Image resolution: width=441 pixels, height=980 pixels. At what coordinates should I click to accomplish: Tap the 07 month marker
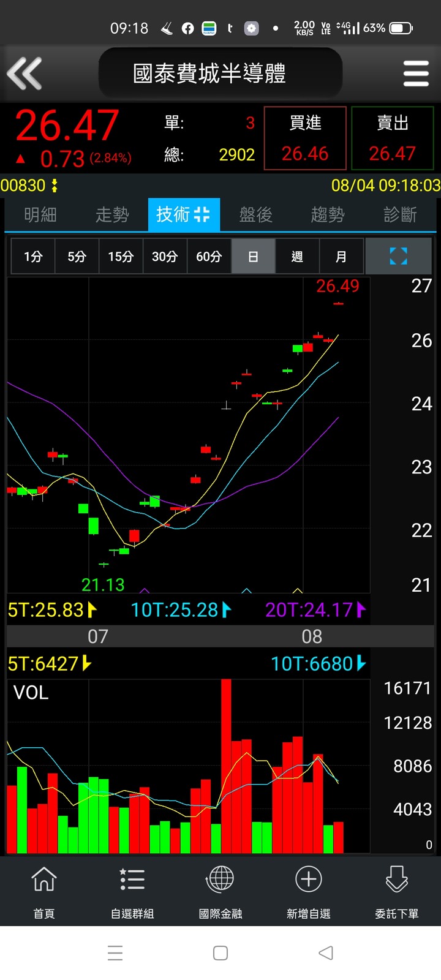coord(97,637)
